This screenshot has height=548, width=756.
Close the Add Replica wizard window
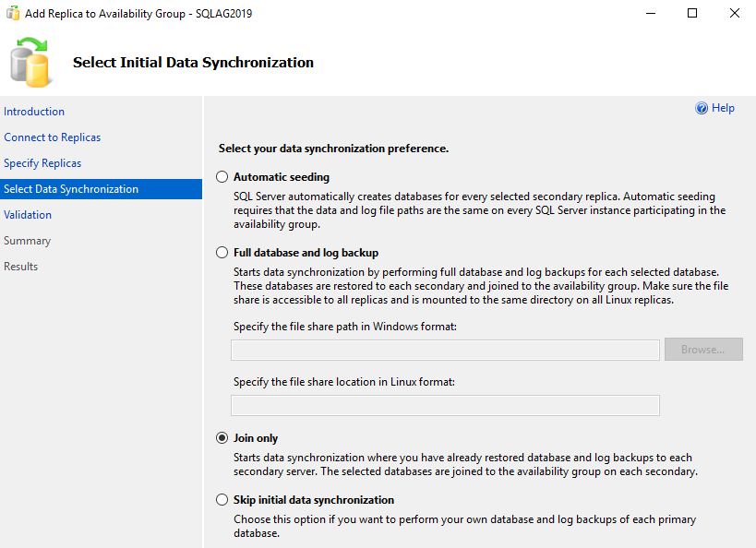(x=734, y=14)
